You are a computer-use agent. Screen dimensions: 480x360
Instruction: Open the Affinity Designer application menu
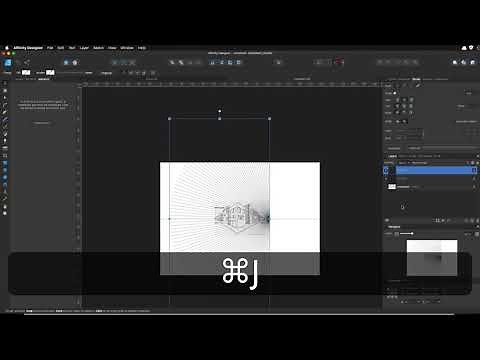coord(28,48)
